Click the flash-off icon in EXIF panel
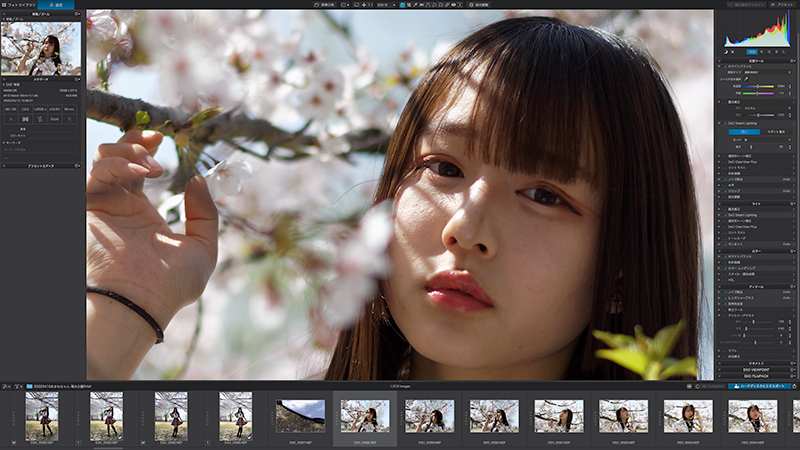The image size is (800, 450). (40, 119)
